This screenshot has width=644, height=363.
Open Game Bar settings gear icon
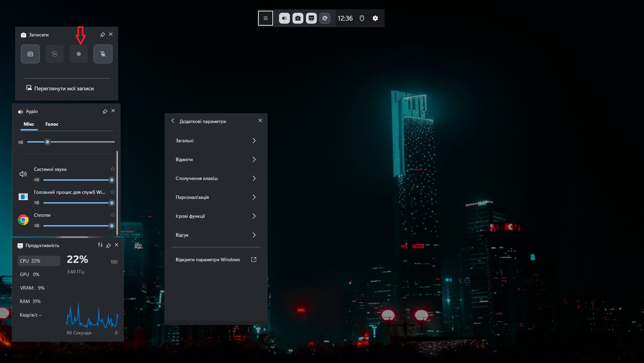pos(375,18)
